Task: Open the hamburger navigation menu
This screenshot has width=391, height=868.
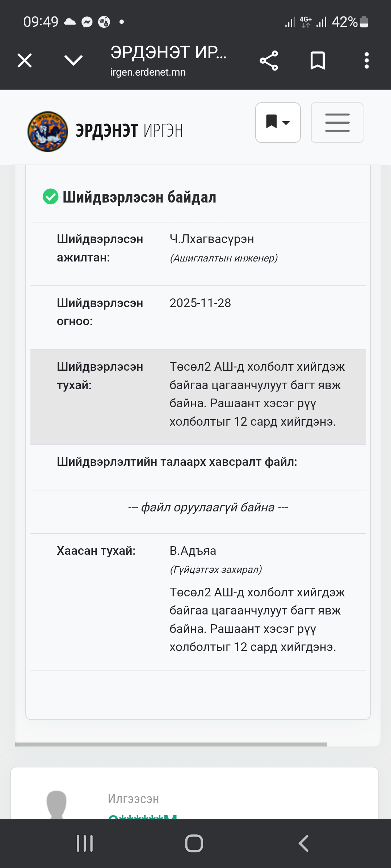Action: point(337,123)
